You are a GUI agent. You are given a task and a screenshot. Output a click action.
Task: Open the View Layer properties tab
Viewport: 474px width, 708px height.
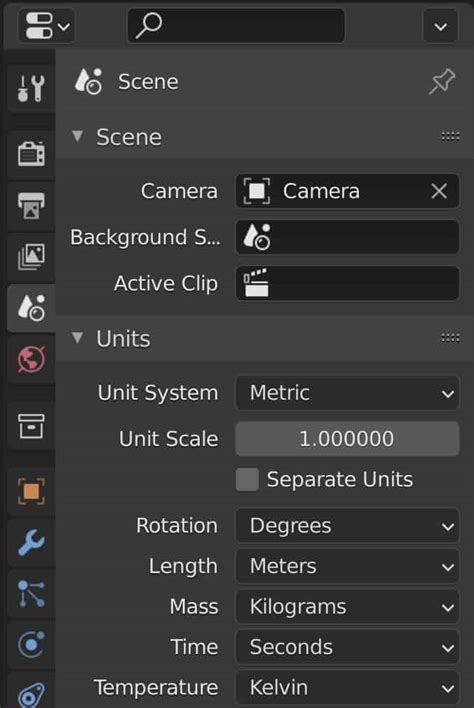[31, 257]
